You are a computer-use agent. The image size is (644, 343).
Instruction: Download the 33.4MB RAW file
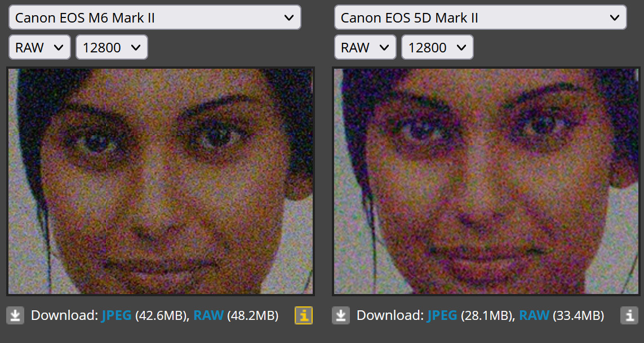pos(534,315)
